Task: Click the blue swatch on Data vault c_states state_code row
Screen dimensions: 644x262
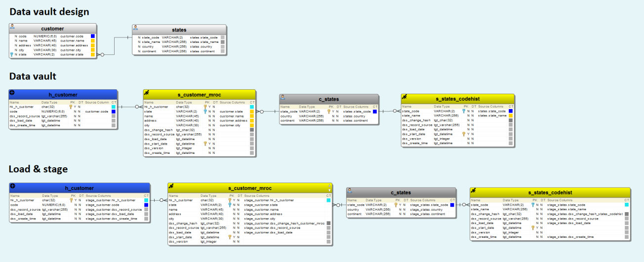Action: 375,112
